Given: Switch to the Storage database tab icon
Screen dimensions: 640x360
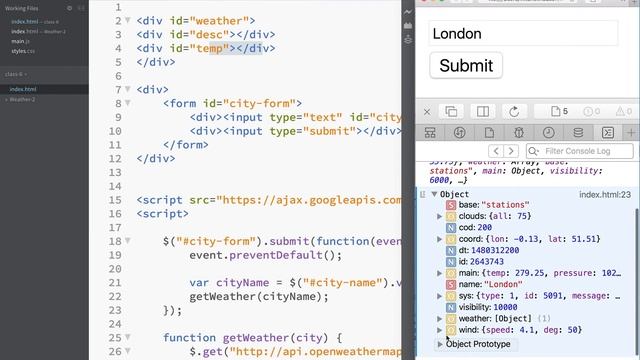Looking at the screenshot, I should pos(578,133).
